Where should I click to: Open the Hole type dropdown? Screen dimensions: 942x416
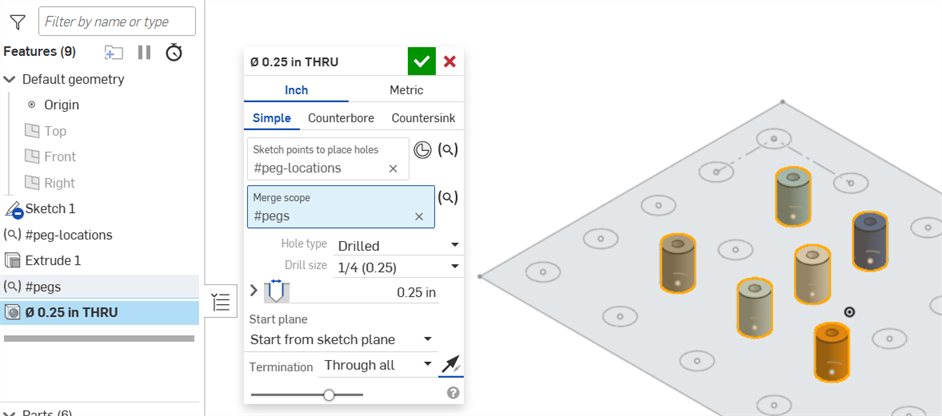coord(398,245)
